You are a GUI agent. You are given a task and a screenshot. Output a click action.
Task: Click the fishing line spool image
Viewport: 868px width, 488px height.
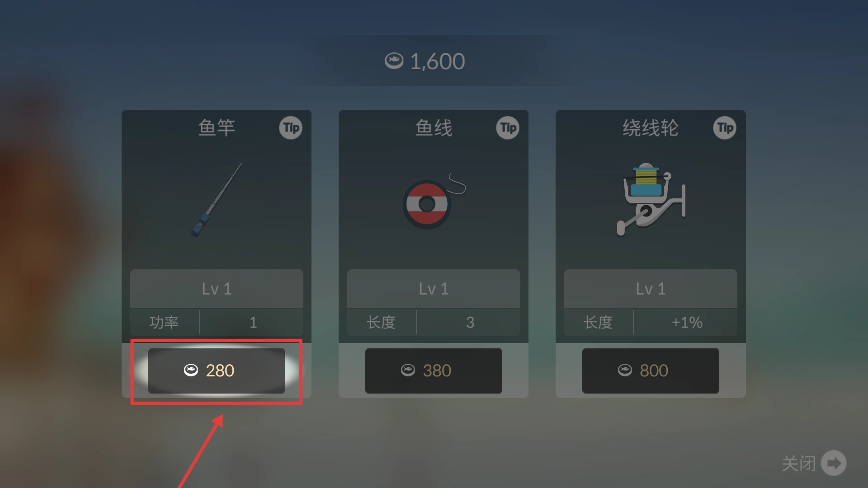(x=434, y=201)
